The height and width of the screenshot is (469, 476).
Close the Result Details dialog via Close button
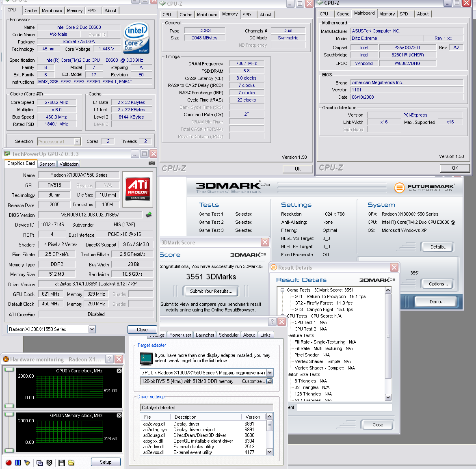377,425
